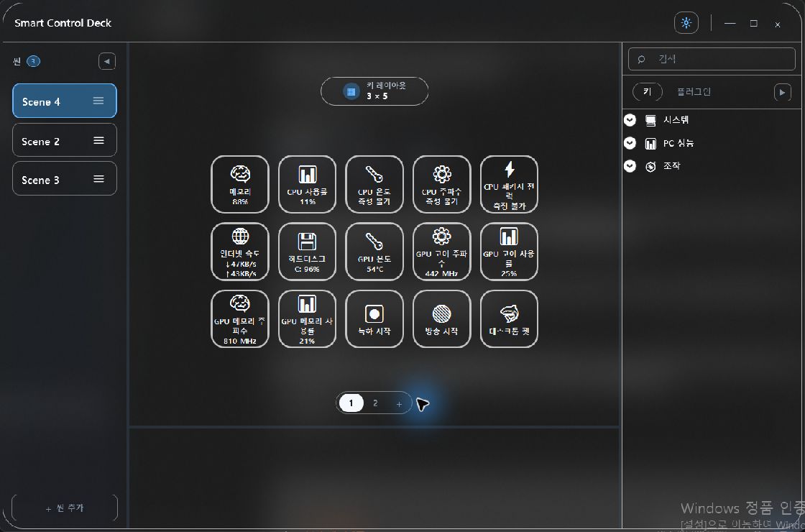
Task: Click the PC 성능 chart icon
Action: click(x=650, y=143)
